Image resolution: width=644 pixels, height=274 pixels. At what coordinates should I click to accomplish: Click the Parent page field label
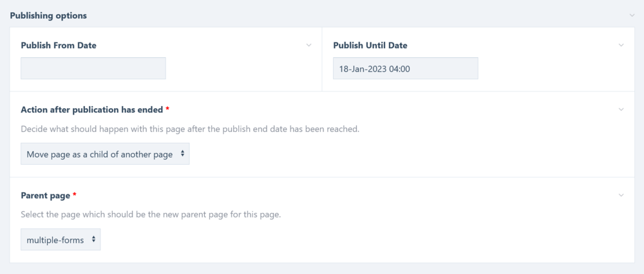(x=44, y=195)
